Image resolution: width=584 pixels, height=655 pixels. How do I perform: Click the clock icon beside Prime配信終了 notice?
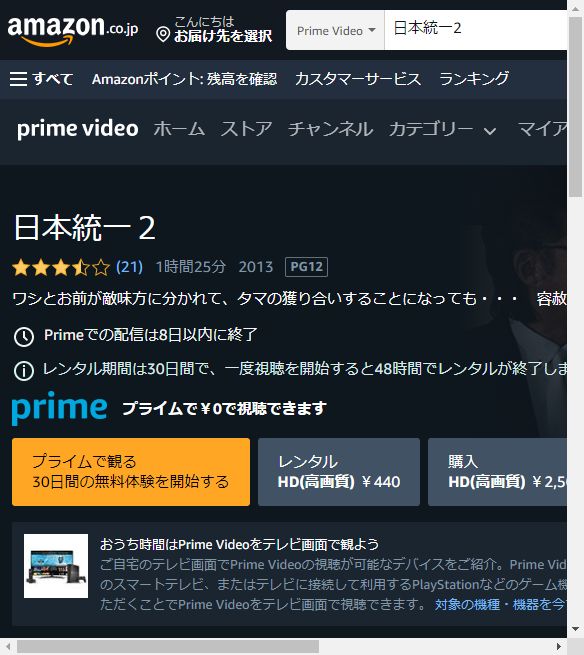pos(24,336)
